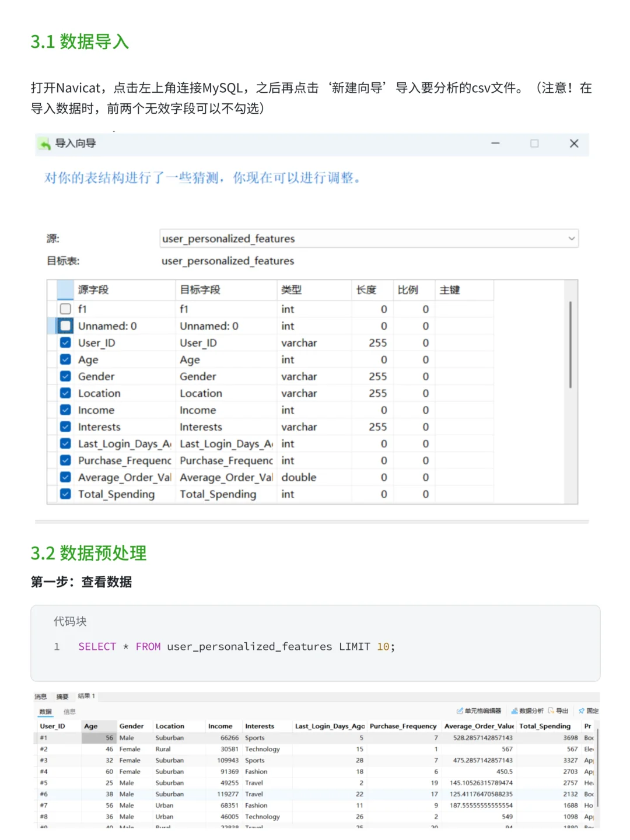
Task: Click the 3.1 数据导入 heading
Action: click(80, 41)
